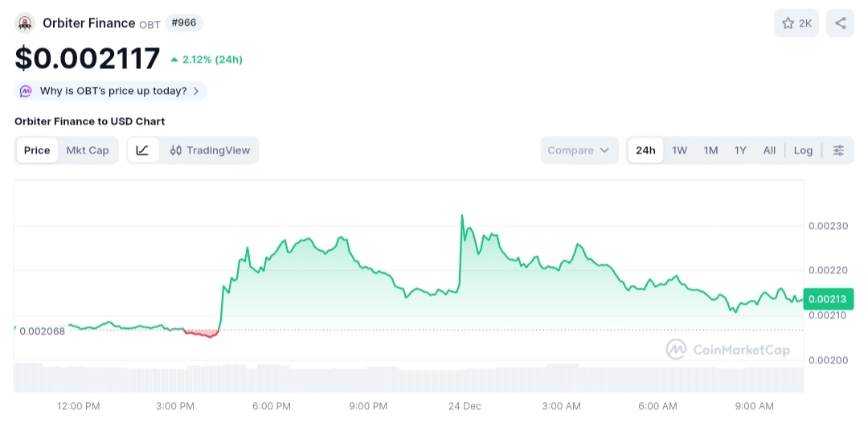Open the share icon button

point(841,23)
